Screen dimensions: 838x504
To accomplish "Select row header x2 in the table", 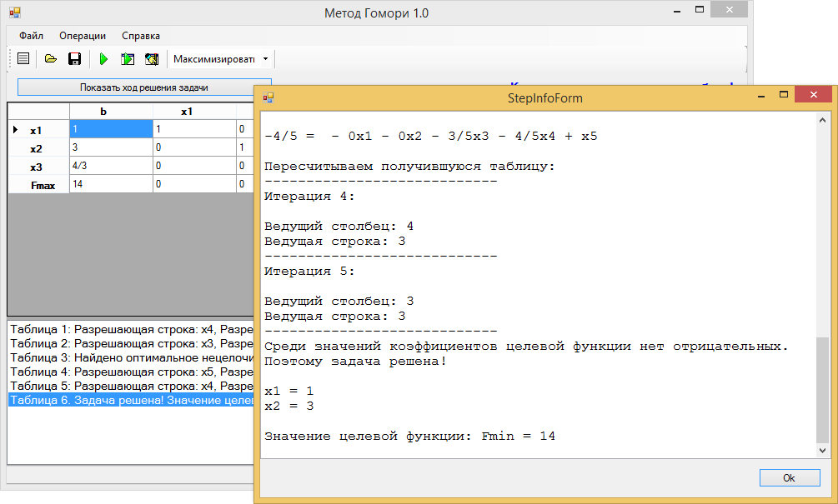I will click(38, 148).
